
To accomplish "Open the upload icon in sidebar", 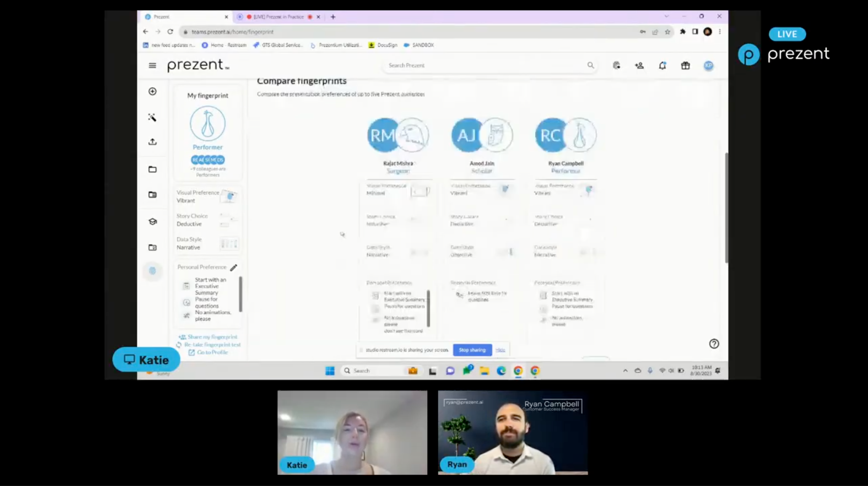I will point(152,142).
